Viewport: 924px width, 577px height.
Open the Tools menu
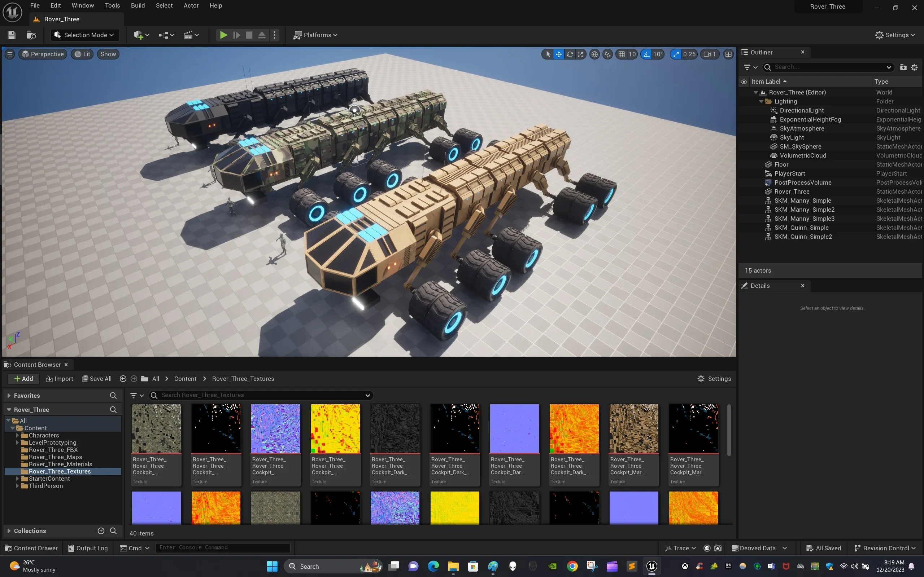click(x=112, y=5)
